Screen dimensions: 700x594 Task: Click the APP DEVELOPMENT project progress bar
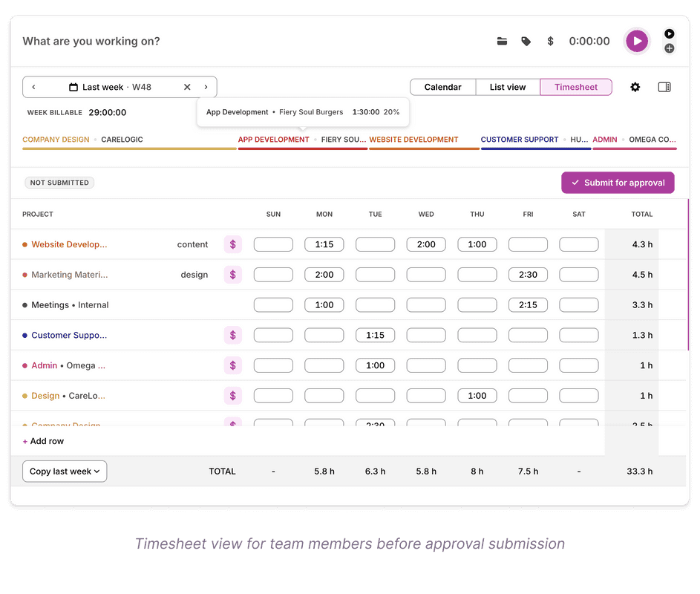(x=302, y=151)
